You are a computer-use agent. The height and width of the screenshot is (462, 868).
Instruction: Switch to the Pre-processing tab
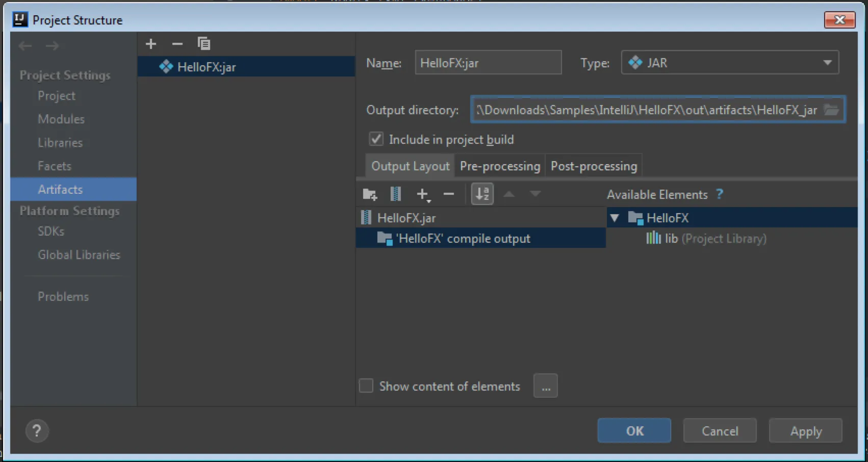click(x=500, y=166)
